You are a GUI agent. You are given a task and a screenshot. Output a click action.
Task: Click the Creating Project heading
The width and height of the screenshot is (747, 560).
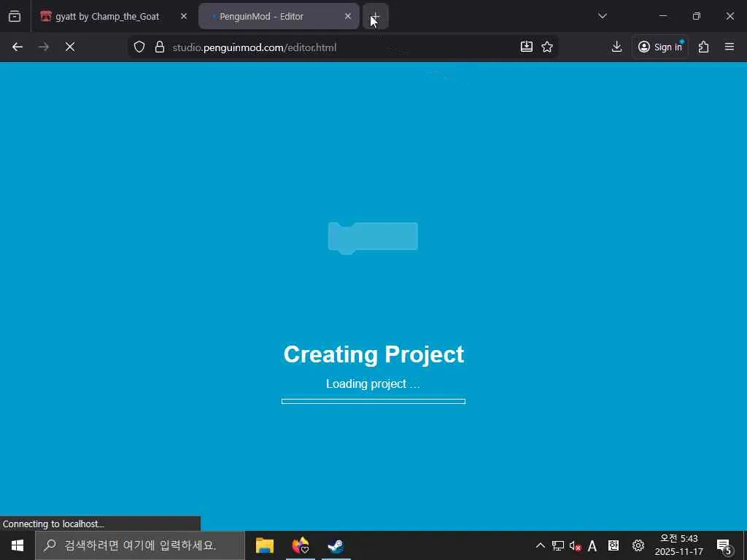pos(373,354)
